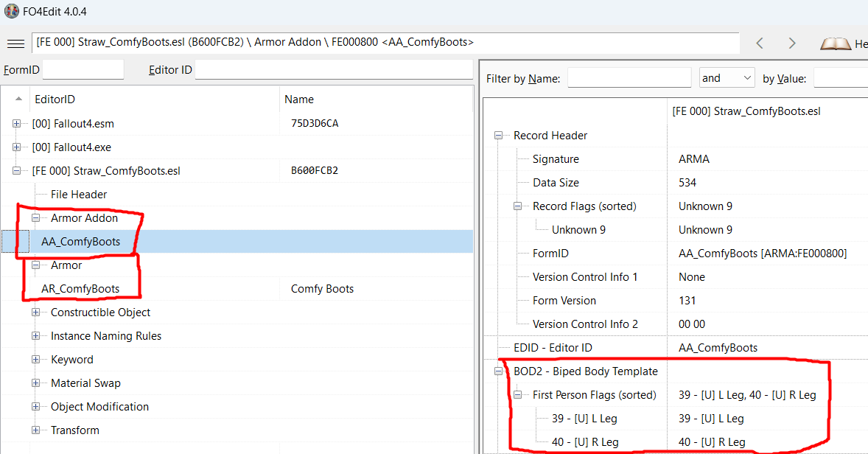This screenshot has width=868, height=454.
Task: Expand the Fallout4.esm node
Action: pos(17,124)
